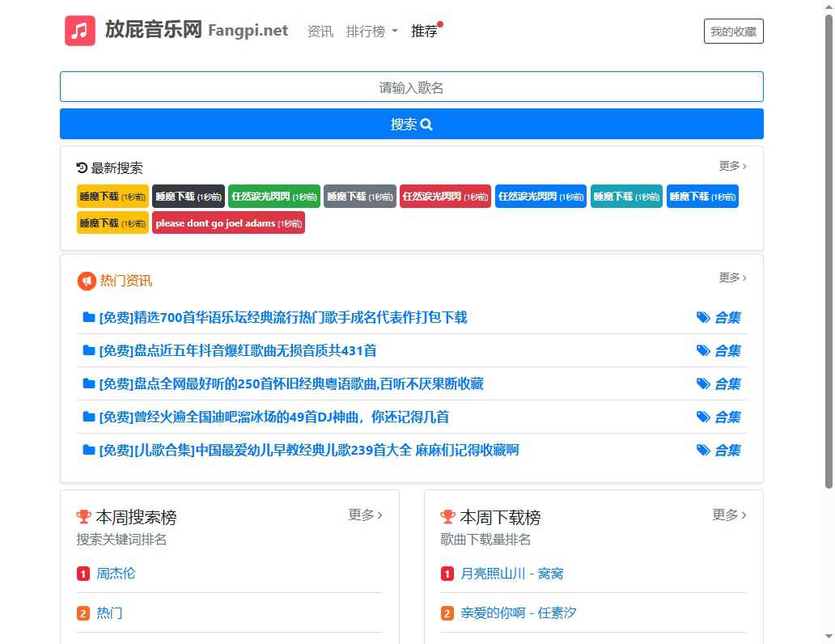This screenshot has height=644, width=835.
Task: Go to the 推荐 navigation item
Action: (424, 32)
